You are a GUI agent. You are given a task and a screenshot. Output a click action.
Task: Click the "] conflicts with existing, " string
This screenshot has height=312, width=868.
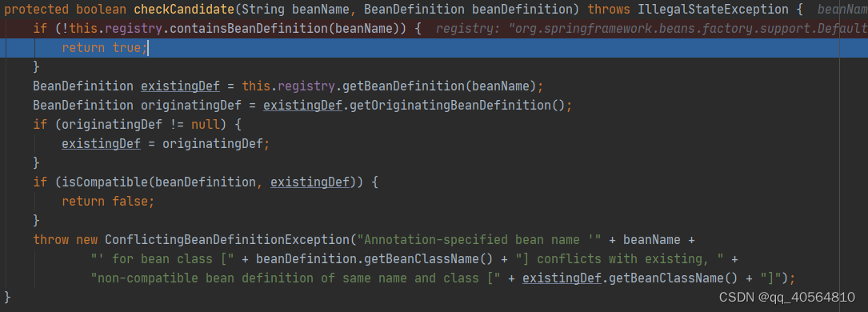(x=619, y=259)
